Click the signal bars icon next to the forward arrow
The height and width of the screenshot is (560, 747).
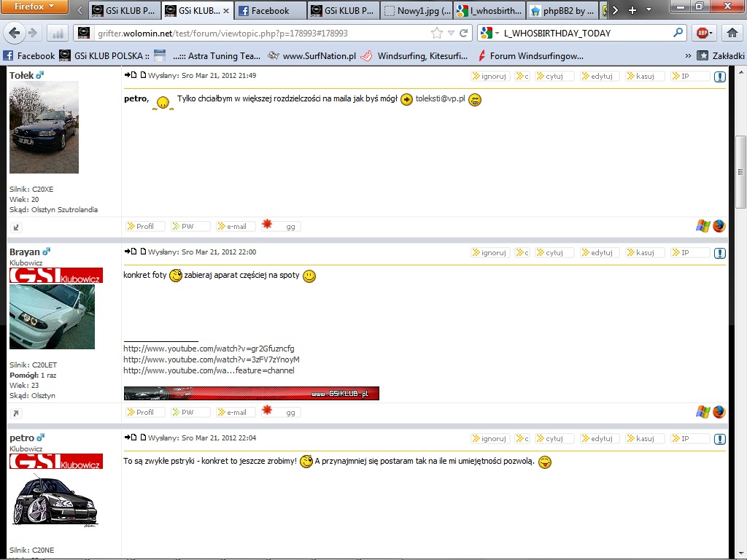[57, 33]
